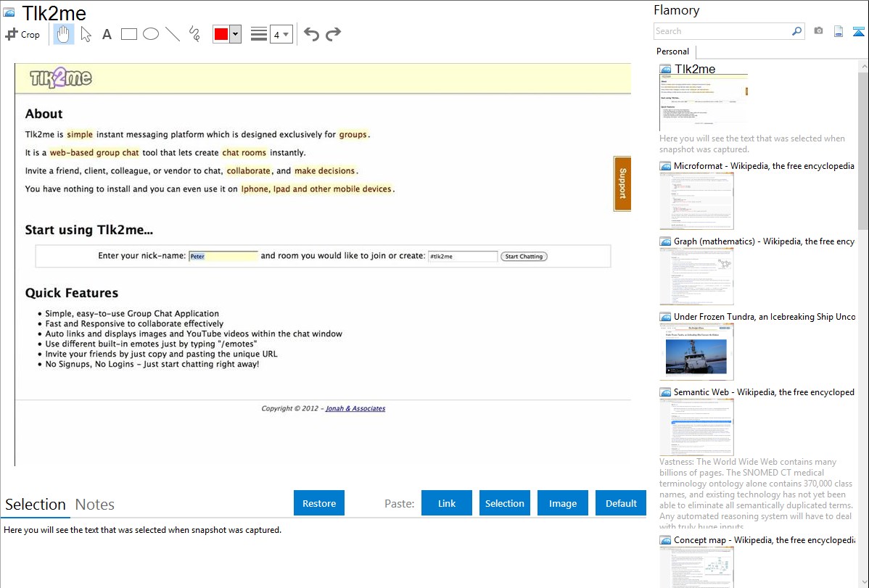Viewport: 869px width, 588px height.
Task: Open the color picker dropdown arrow
Action: 235,34
